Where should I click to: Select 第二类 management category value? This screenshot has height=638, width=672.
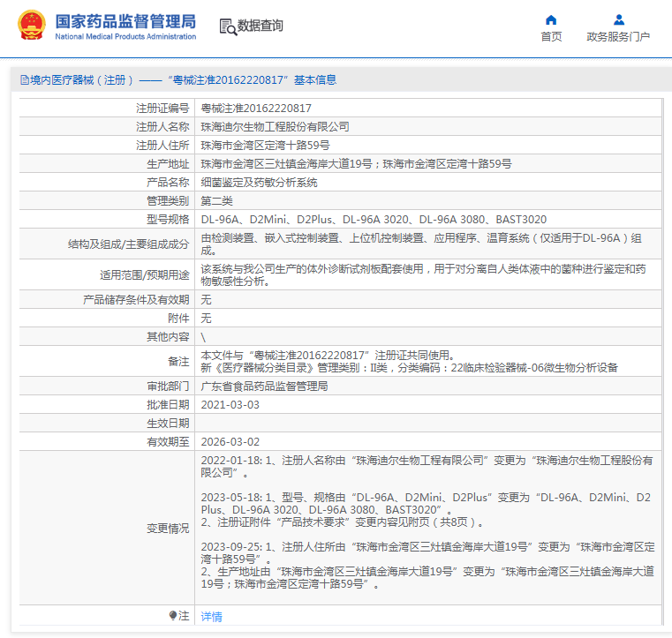217,201
